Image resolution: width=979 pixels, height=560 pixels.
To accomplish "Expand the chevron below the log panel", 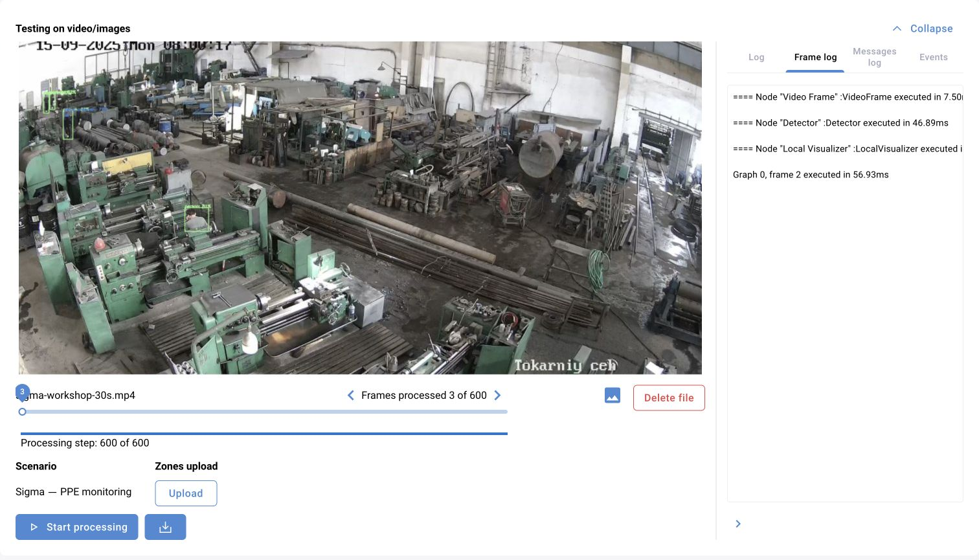I will (738, 524).
